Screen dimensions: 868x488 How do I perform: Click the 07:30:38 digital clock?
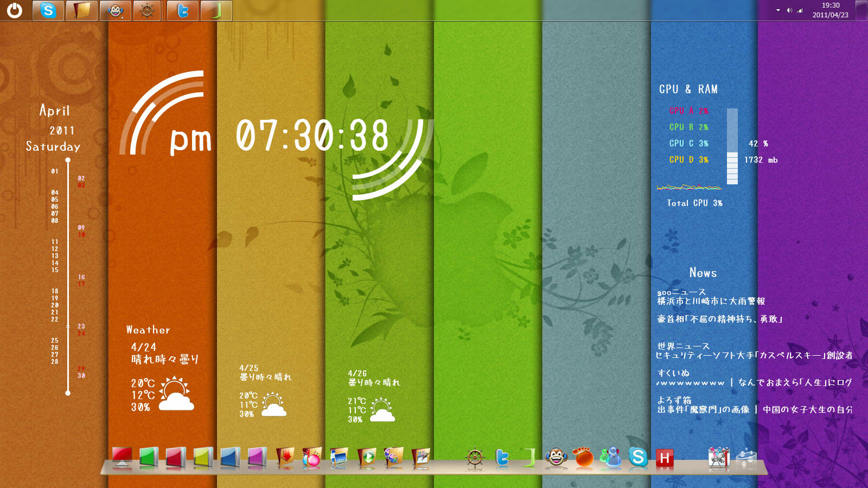click(312, 136)
